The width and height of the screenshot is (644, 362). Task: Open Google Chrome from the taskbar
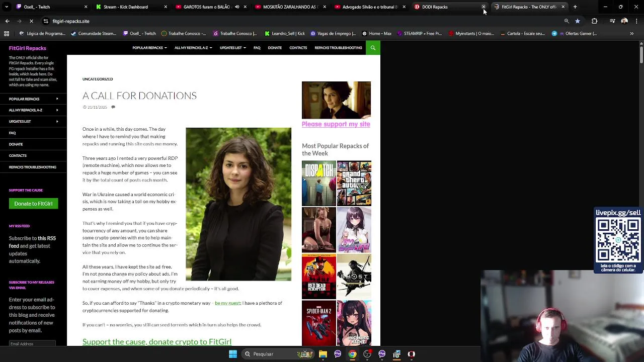(x=353, y=354)
